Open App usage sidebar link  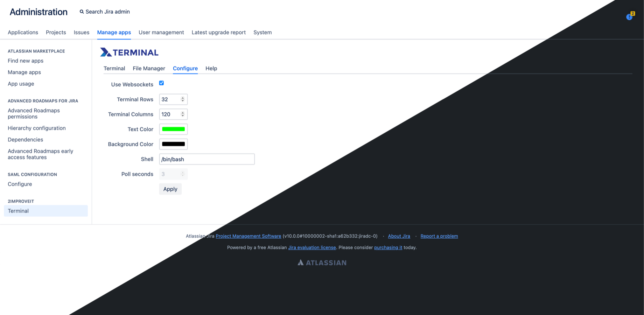(x=21, y=84)
